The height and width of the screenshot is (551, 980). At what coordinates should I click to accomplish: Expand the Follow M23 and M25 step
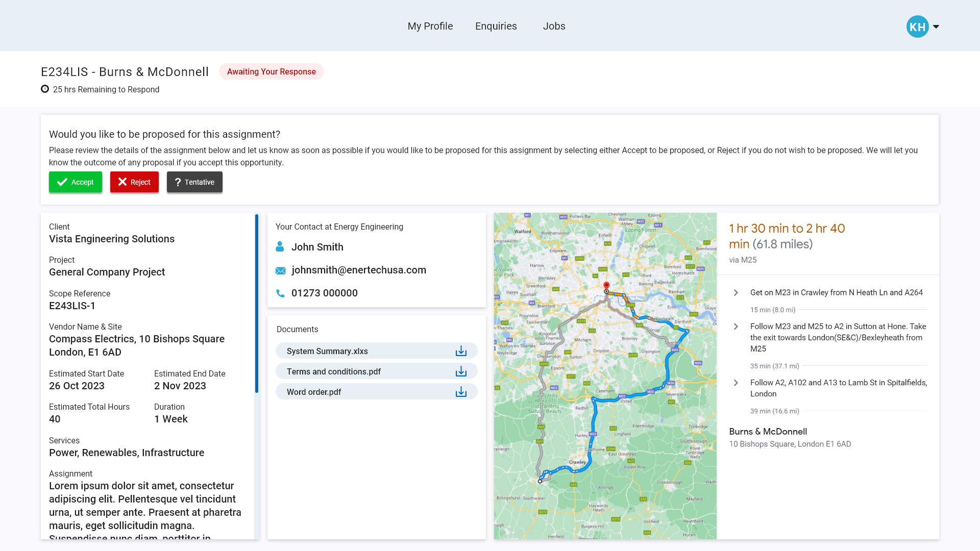[736, 327]
